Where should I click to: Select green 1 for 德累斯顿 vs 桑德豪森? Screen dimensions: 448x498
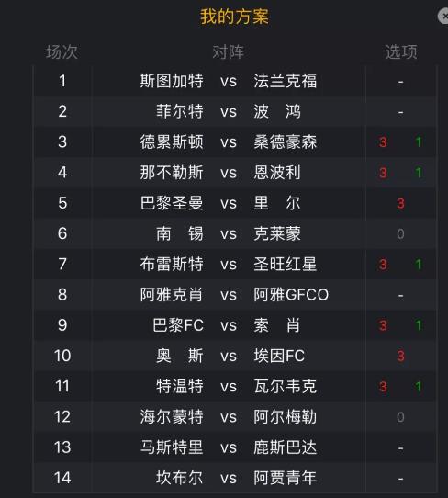(x=419, y=142)
